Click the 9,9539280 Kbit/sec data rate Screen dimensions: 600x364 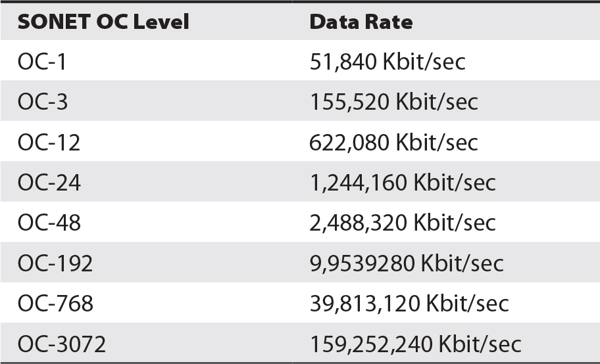pyautogui.click(x=407, y=263)
